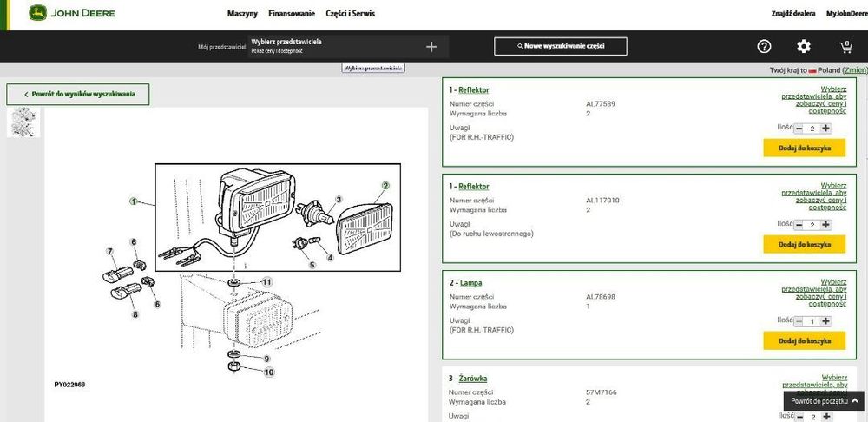The image size is (868, 422).
Task: Click the plus icon beside Wybierz przedstawiciela
Action: (x=431, y=47)
